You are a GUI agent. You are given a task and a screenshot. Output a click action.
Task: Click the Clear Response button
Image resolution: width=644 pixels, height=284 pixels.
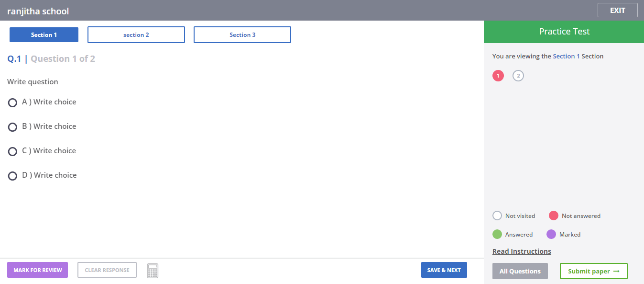pyautogui.click(x=107, y=270)
